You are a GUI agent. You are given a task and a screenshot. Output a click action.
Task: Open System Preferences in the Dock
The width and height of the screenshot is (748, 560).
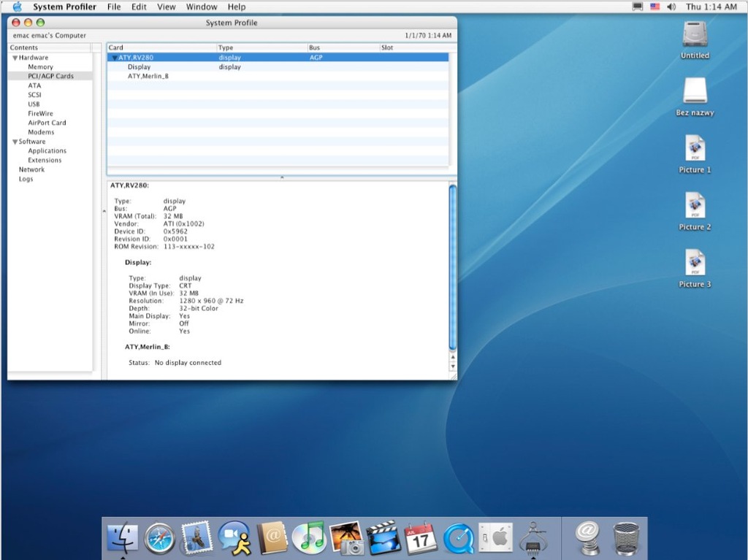pos(495,539)
